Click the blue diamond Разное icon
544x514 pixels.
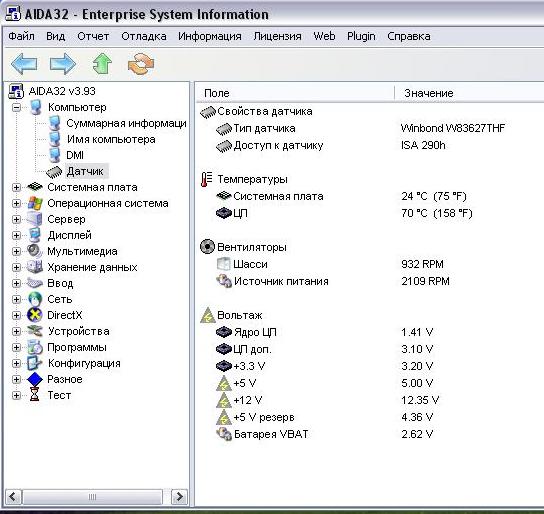coord(35,379)
